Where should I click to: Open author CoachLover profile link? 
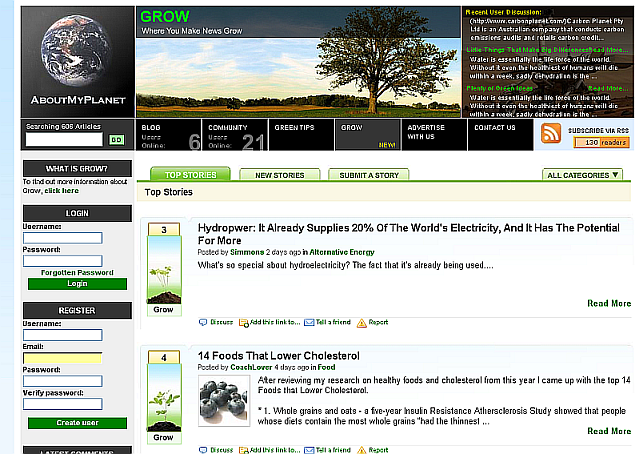[251, 367]
